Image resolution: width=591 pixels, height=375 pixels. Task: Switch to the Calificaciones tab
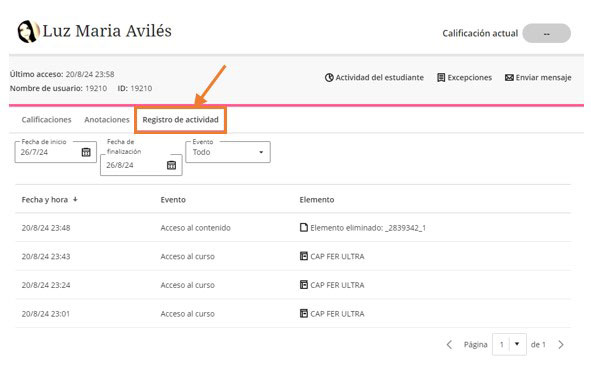[x=46, y=120]
